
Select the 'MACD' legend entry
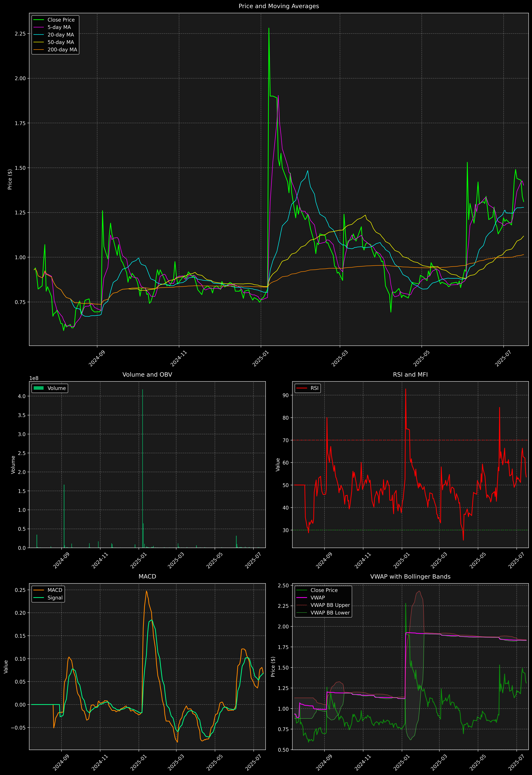pos(55,590)
